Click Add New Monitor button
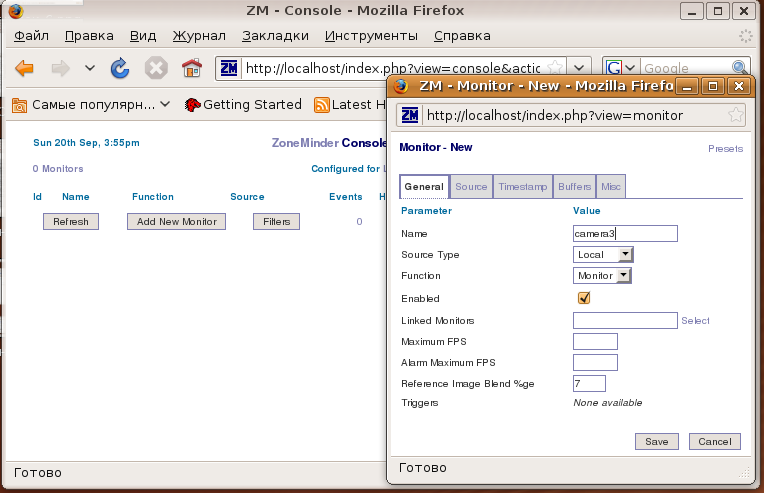This screenshot has height=493, width=764. pos(176,222)
